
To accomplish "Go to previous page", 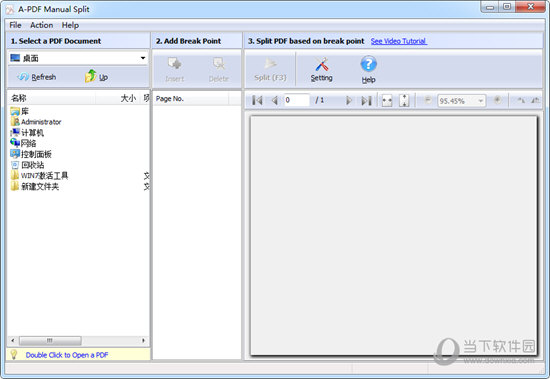I will 275,101.
